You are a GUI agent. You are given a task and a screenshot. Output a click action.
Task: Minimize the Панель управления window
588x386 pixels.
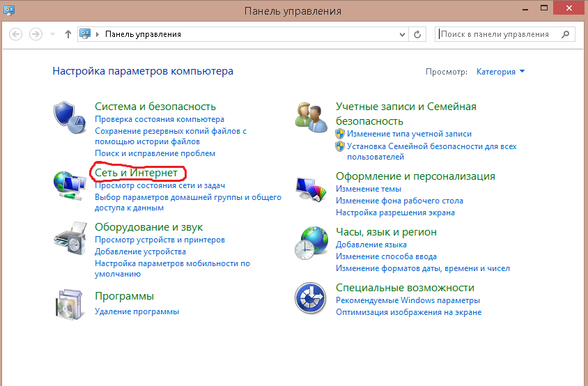tap(525, 8)
